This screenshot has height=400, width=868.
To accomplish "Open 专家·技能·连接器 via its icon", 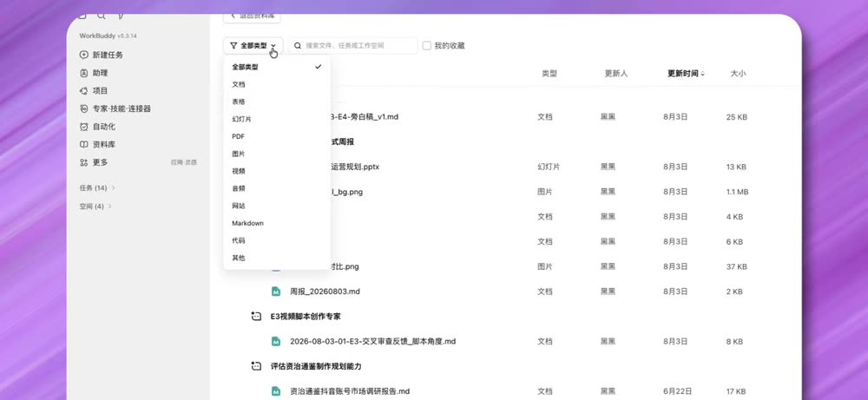I will click(x=83, y=108).
